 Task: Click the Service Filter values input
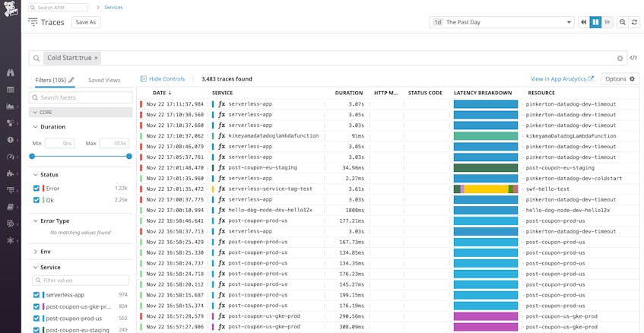click(x=81, y=281)
